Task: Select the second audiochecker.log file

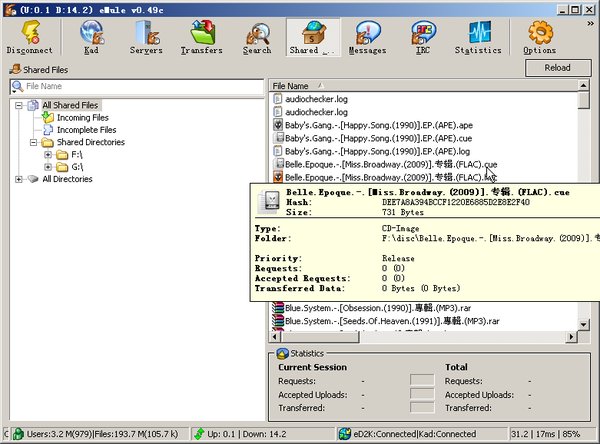Action: coord(316,112)
